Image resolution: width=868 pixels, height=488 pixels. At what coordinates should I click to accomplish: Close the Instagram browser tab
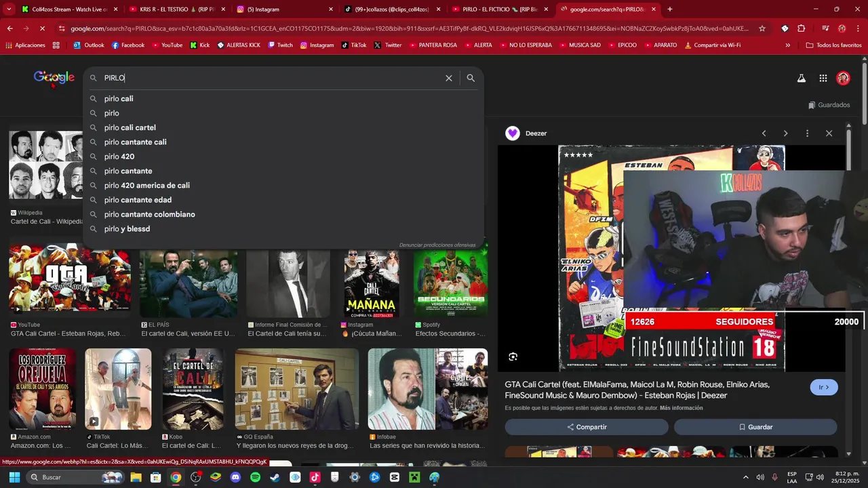click(x=331, y=9)
